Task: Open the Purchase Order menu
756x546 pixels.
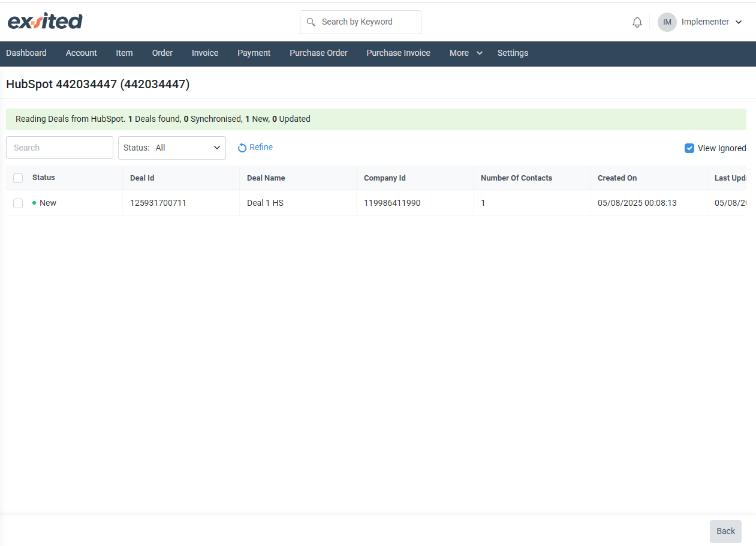Action: (x=318, y=53)
